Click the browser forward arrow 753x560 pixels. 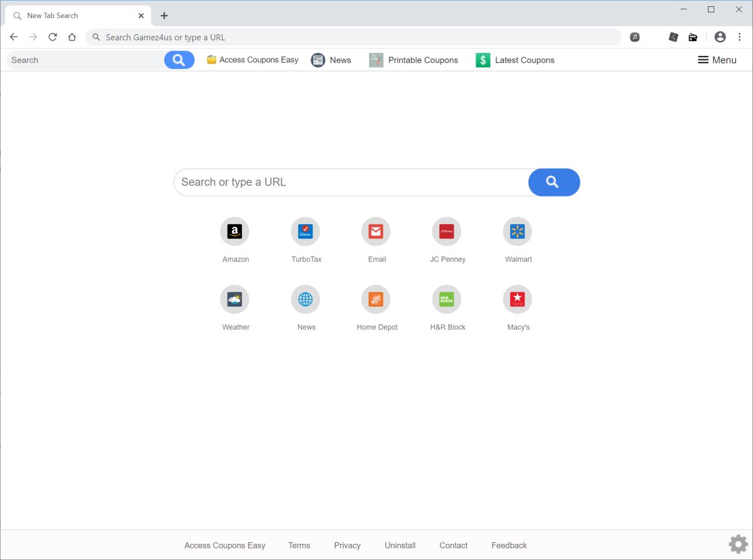pyautogui.click(x=33, y=37)
